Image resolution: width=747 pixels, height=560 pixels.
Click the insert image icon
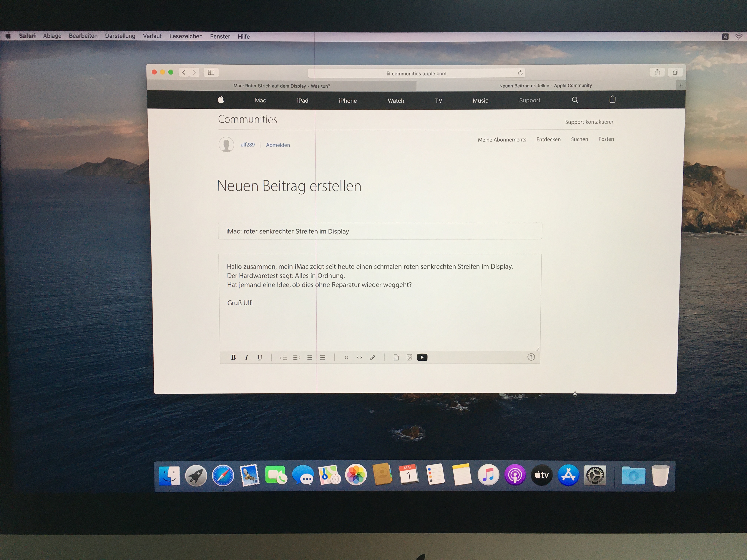coord(409,357)
